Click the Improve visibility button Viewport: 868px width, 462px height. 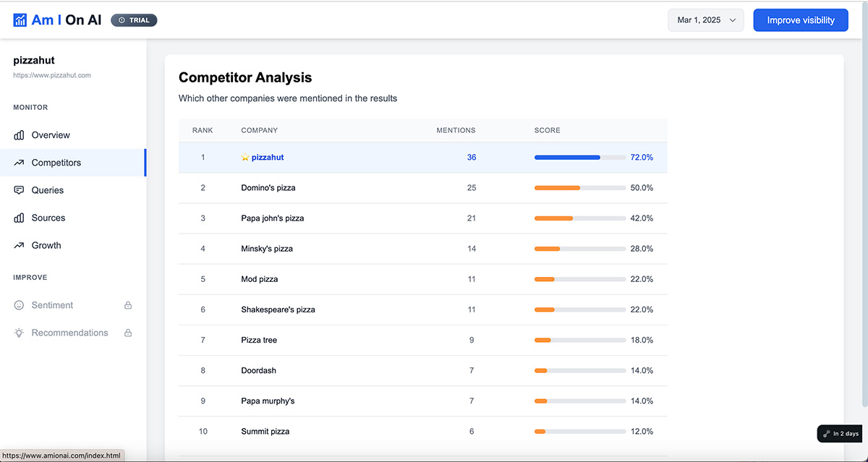point(801,20)
